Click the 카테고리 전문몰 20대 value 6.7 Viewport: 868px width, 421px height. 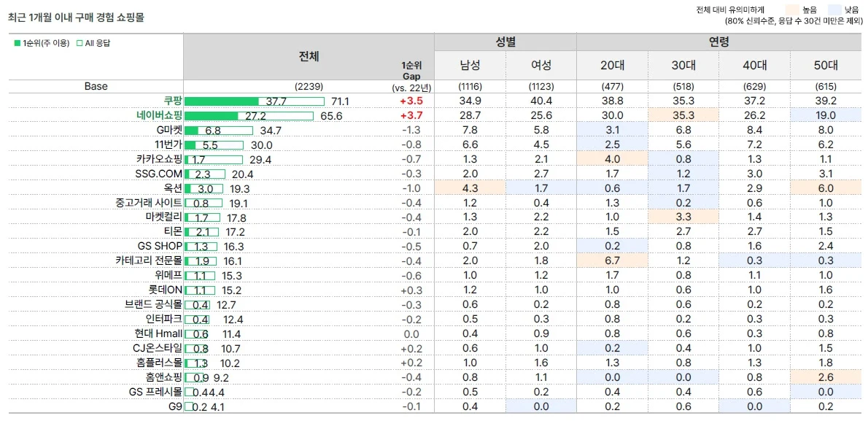tap(612, 261)
